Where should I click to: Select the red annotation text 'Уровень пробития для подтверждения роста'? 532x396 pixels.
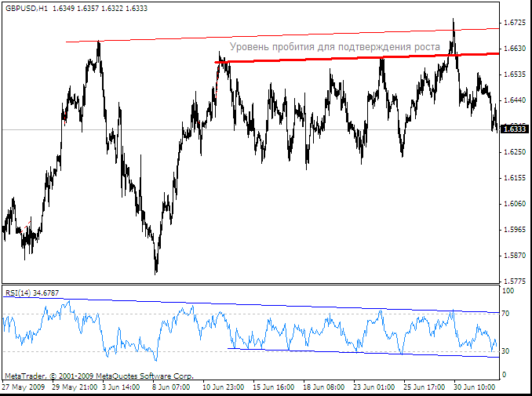[x=334, y=47]
